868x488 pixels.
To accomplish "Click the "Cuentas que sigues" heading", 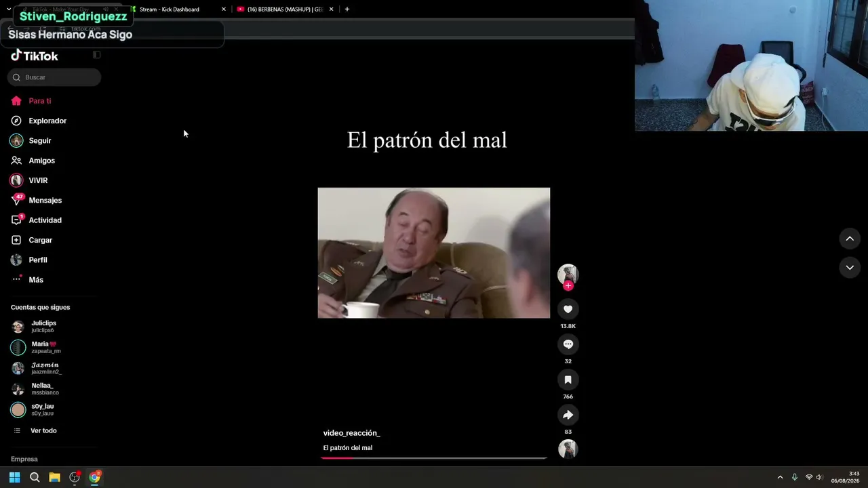I will pos(40,307).
